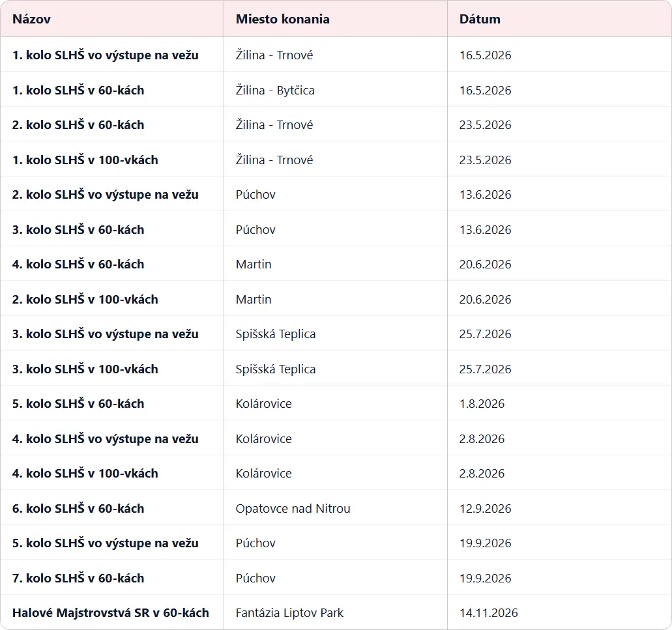Click the Fantázia Liptov Park venue
This screenshot has width=672, height=630.
(x=289, y=613)
